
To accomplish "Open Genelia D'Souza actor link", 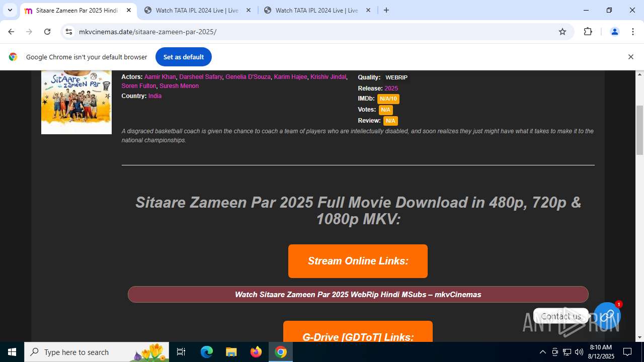I will (248, 77).
